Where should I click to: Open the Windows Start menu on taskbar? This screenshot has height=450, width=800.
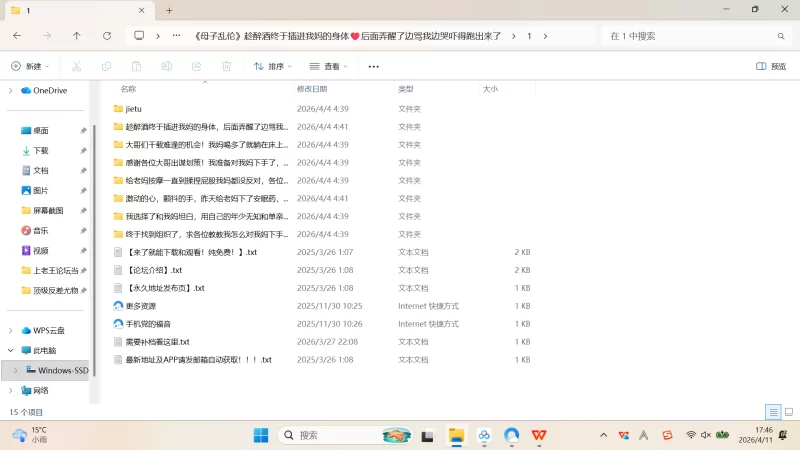[261, 435]
